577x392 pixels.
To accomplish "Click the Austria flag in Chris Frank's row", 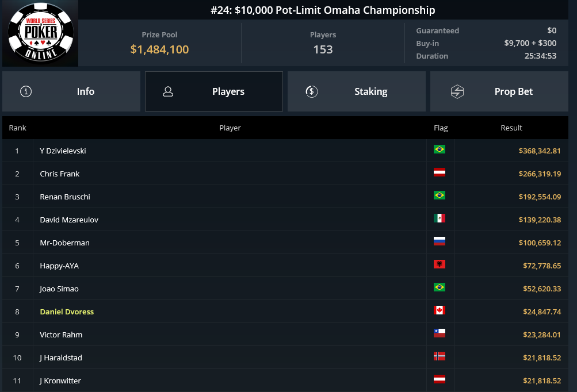I will (440, 172).
